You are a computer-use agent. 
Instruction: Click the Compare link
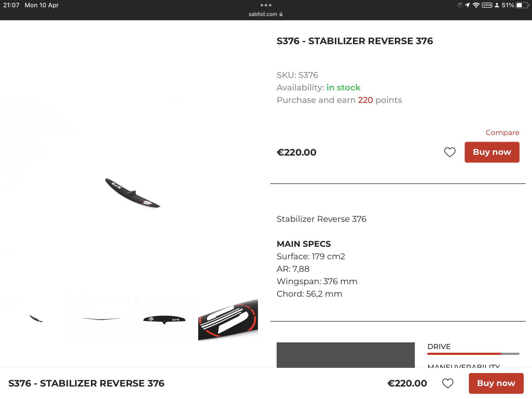(502, 133)
